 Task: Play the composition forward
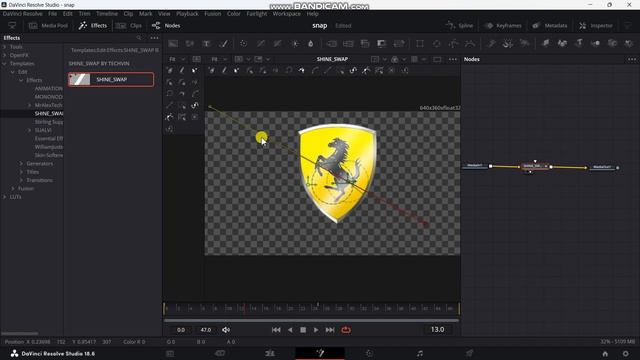[x=316, y=330]
